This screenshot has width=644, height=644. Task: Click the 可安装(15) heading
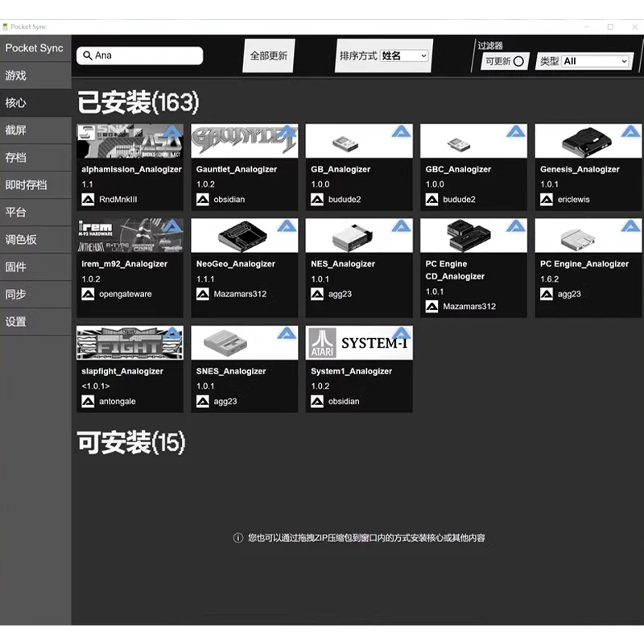tap(131, 443)
